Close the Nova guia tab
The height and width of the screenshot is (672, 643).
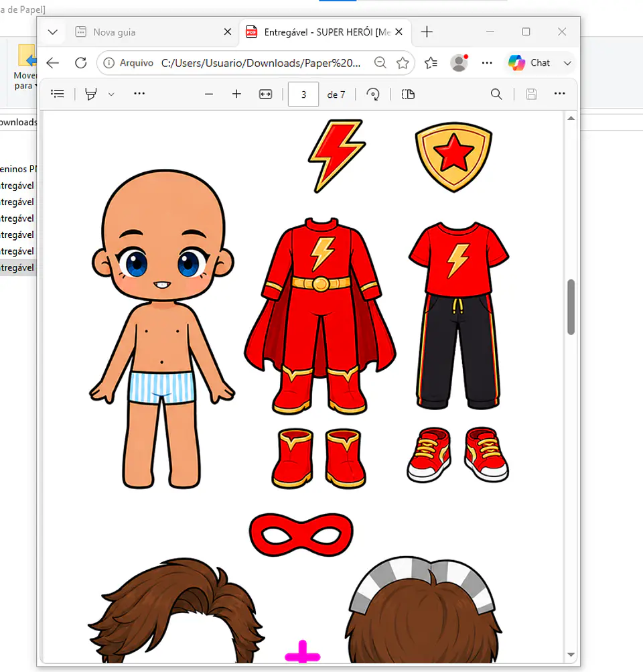pyautogui.click(x=228, y=31)
